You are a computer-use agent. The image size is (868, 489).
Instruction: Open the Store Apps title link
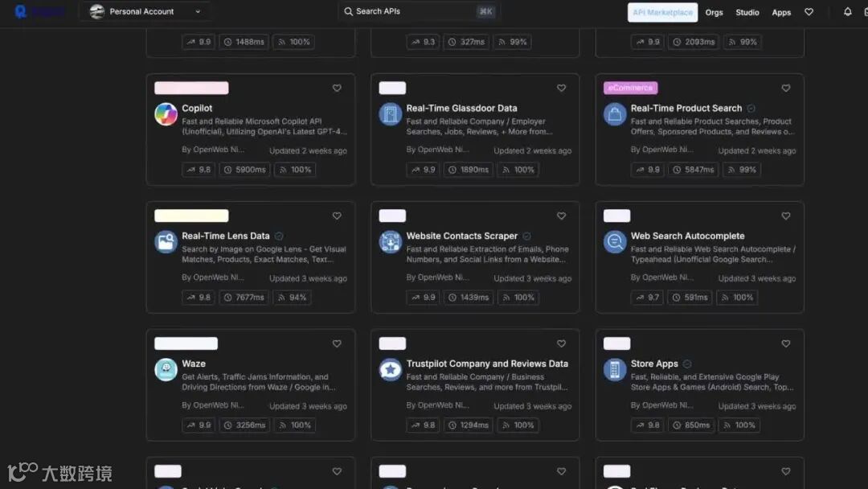tap(654, 364)
